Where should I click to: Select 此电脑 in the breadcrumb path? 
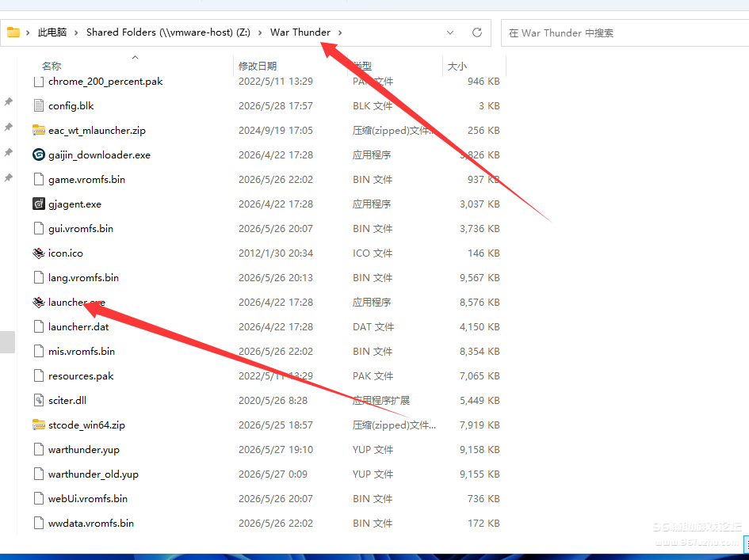52,32
